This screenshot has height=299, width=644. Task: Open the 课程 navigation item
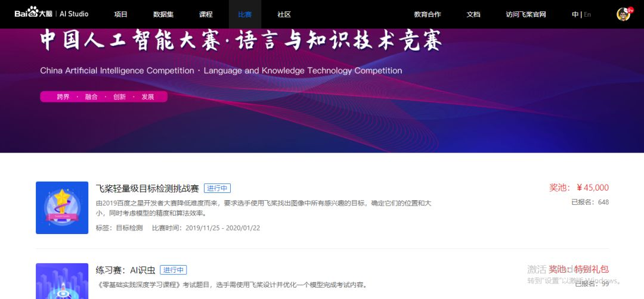206,14
